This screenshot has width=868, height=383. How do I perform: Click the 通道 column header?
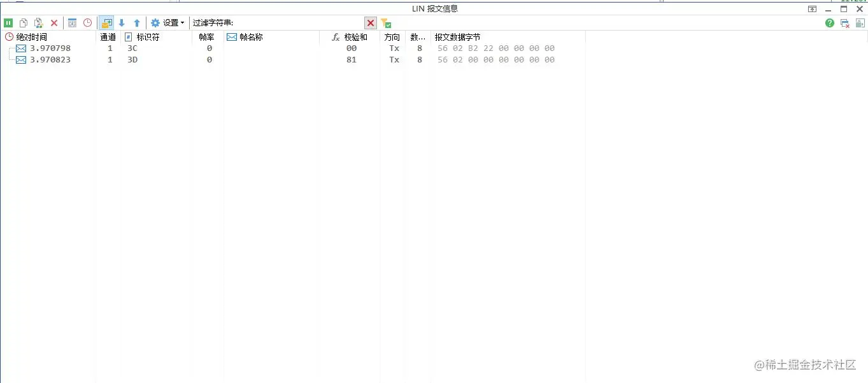click(x=108, y=37)
